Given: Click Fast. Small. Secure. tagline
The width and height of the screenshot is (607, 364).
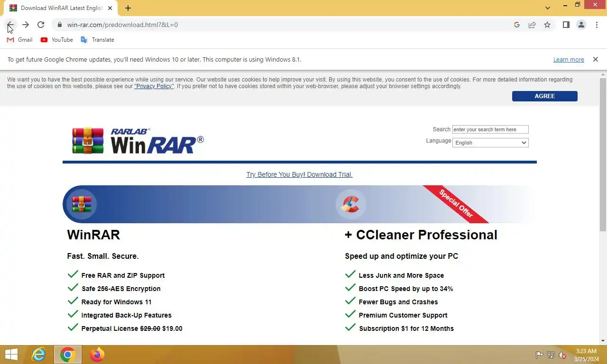Looking at the screenshot, I should click(103, 256).
